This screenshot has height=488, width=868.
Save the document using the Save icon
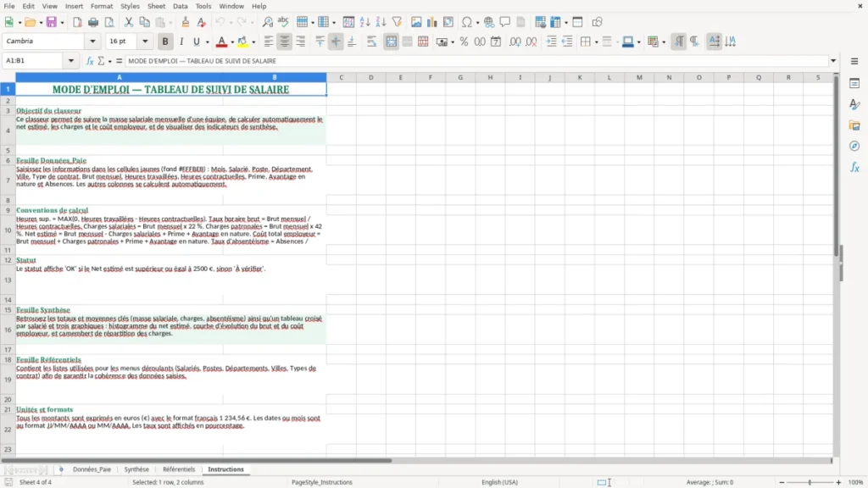pyautogui.click(x=52, y=22)
